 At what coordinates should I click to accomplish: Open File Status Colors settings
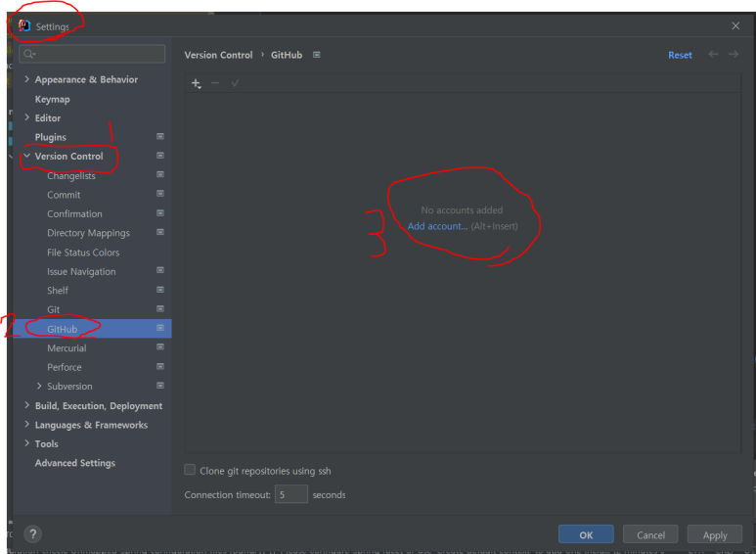pos(83,253)
